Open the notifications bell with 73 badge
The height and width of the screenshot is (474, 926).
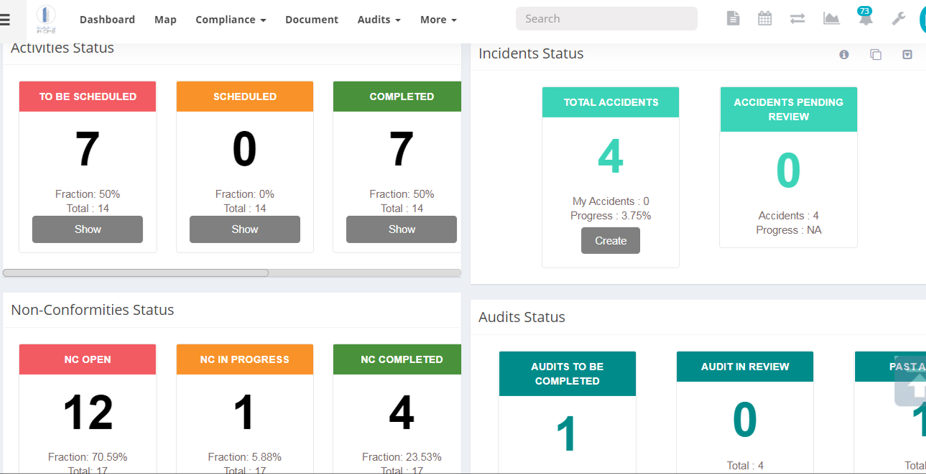[865, 19]
